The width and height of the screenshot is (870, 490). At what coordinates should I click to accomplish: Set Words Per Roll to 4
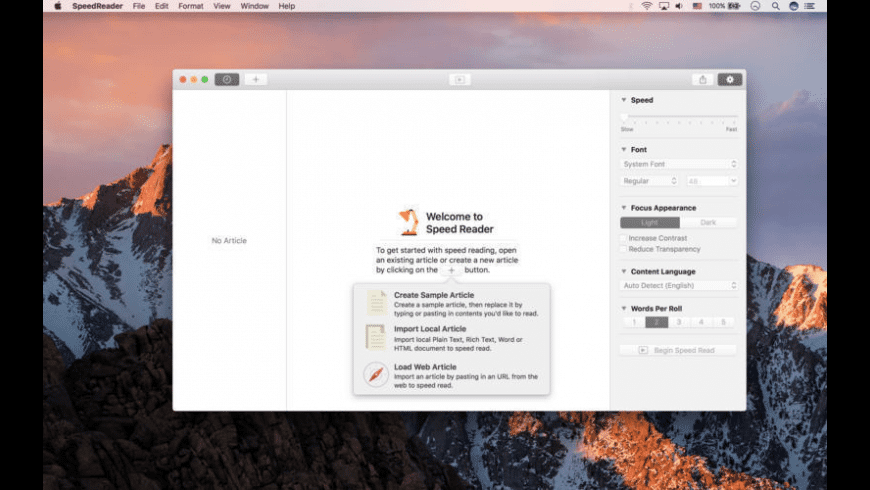(701, 322)
